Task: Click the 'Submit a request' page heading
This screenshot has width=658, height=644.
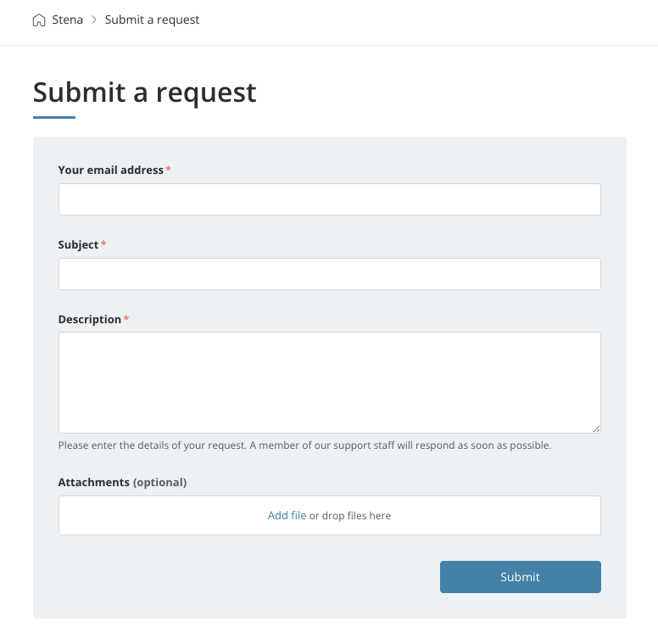Action: 144,92
